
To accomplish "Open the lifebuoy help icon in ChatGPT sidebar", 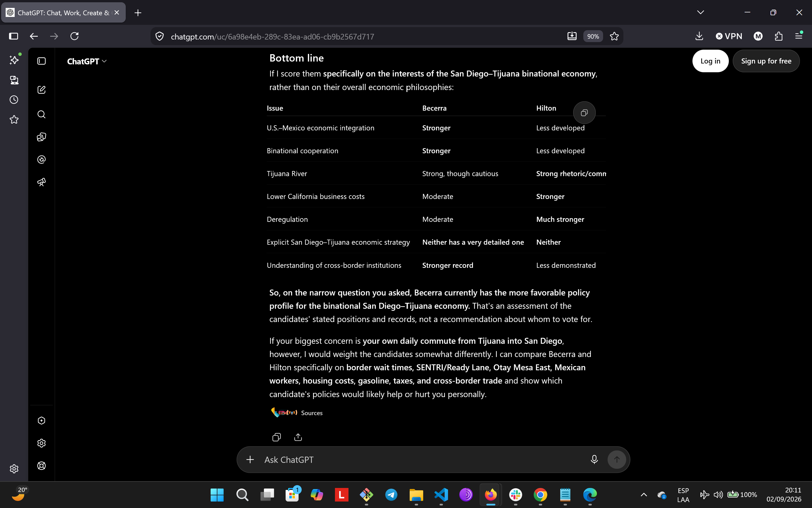I will [41, 466].
